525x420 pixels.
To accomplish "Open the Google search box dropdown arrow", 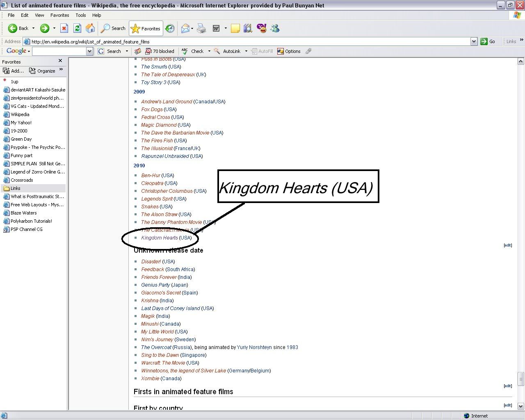I will pyautogui.click(x=90, y=51).
